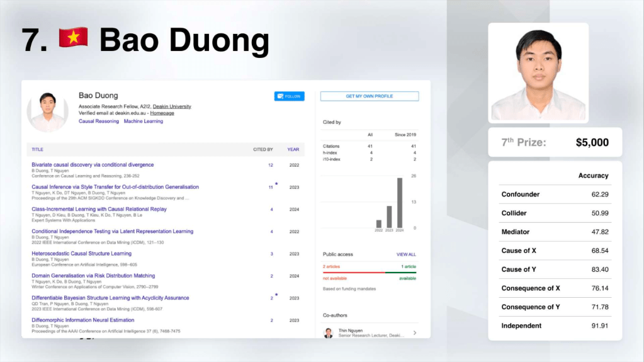Screen dimensions: 644x362
Task: Click the 2024 bar in citation chart
Action: point(399,203)
